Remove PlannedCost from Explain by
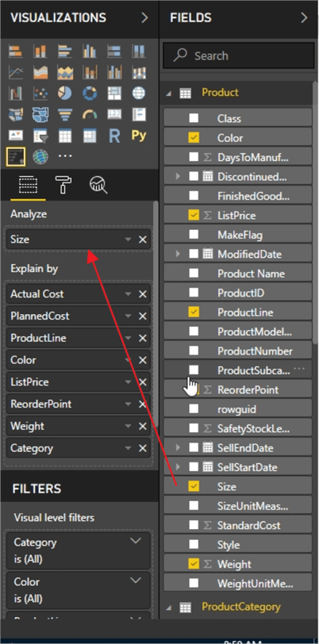319x644 pixels. click(143, 316)
